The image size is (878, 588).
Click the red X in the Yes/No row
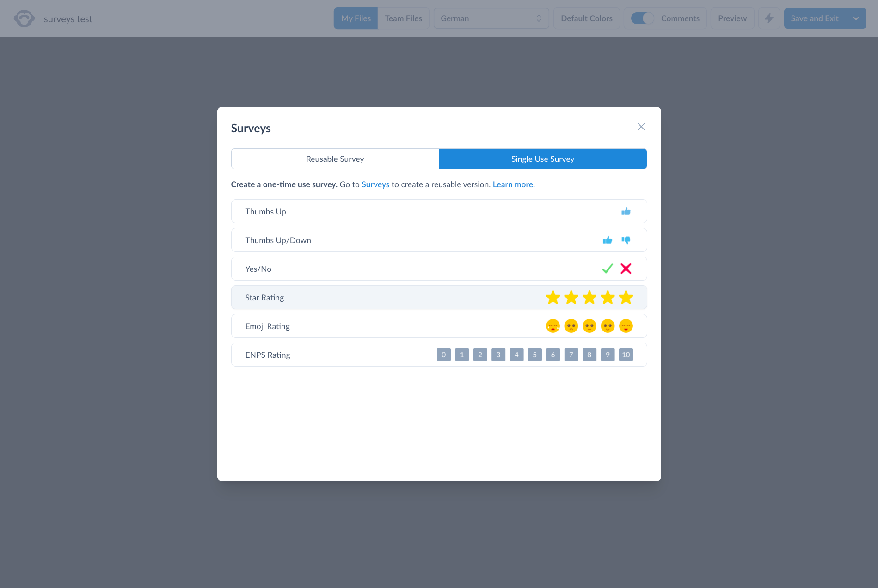tap(626, 269)
